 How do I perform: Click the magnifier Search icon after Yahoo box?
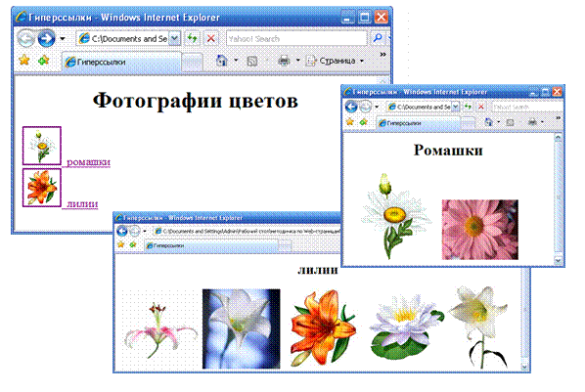[x=378, y=38]
